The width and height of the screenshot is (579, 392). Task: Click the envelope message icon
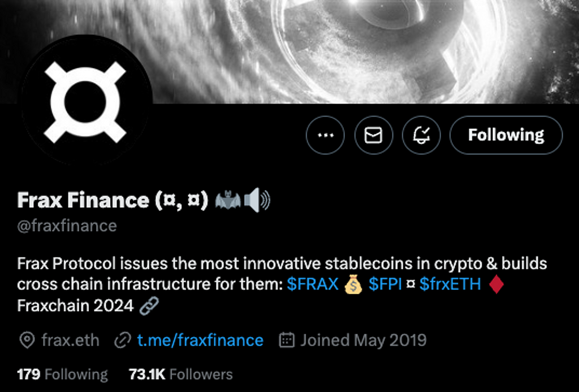click(x=373, y=135)
